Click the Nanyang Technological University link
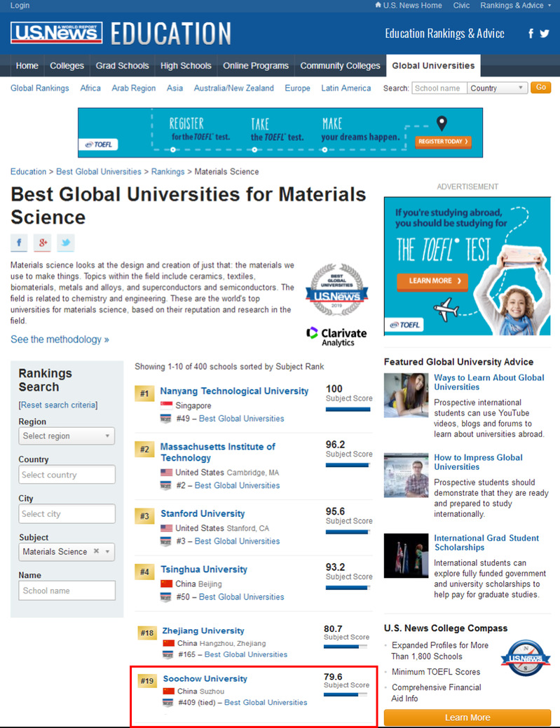The image size is (560, 728). [x=234, y=391]
